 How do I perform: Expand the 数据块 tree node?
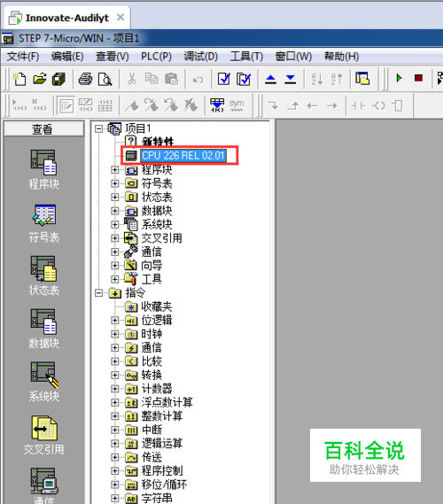click(115, 211)
